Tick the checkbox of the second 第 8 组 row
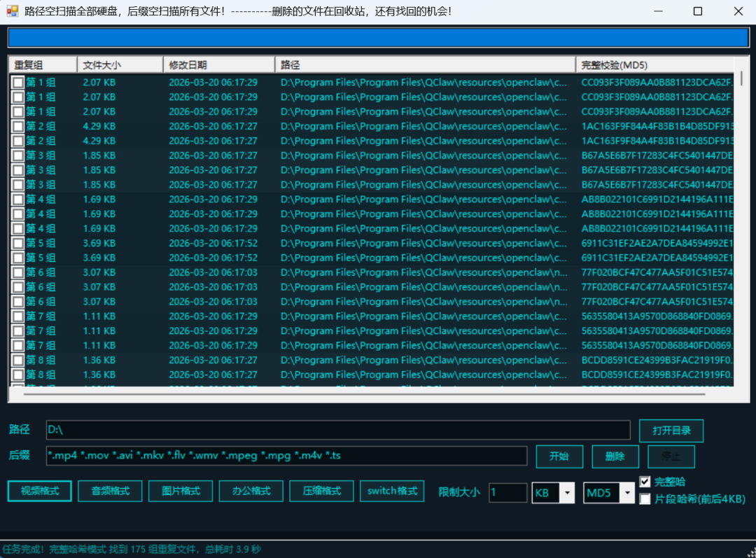756x558 pixels. point(17,375)
